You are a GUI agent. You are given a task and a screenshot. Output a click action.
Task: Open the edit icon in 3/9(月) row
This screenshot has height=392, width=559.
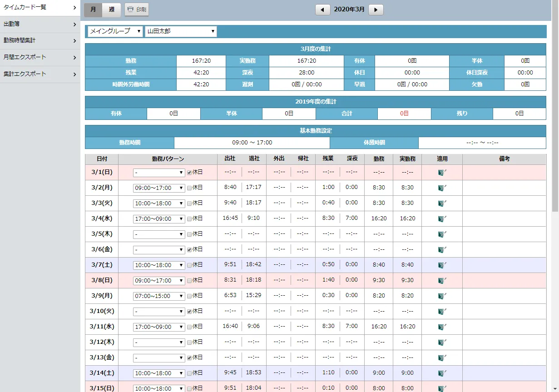[441, 296]
